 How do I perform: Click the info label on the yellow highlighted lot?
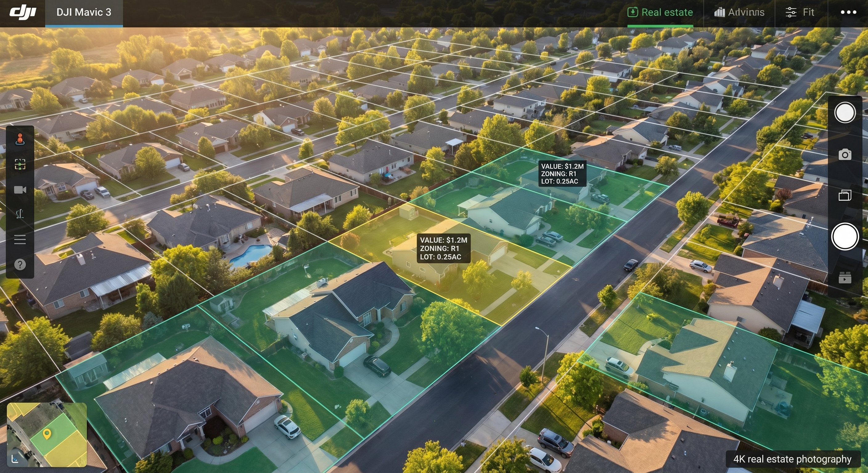[444, 249]
